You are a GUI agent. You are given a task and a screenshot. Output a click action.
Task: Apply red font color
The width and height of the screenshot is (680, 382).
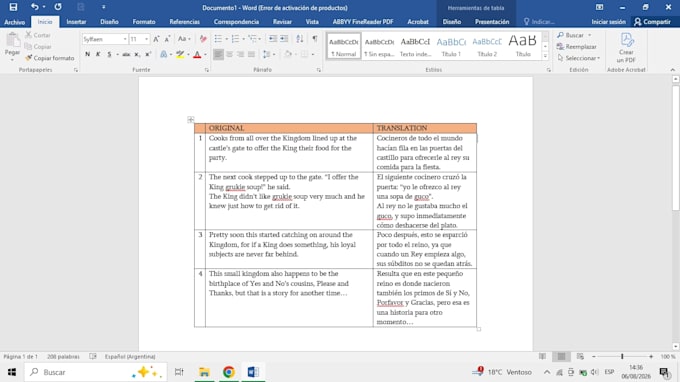197,54
